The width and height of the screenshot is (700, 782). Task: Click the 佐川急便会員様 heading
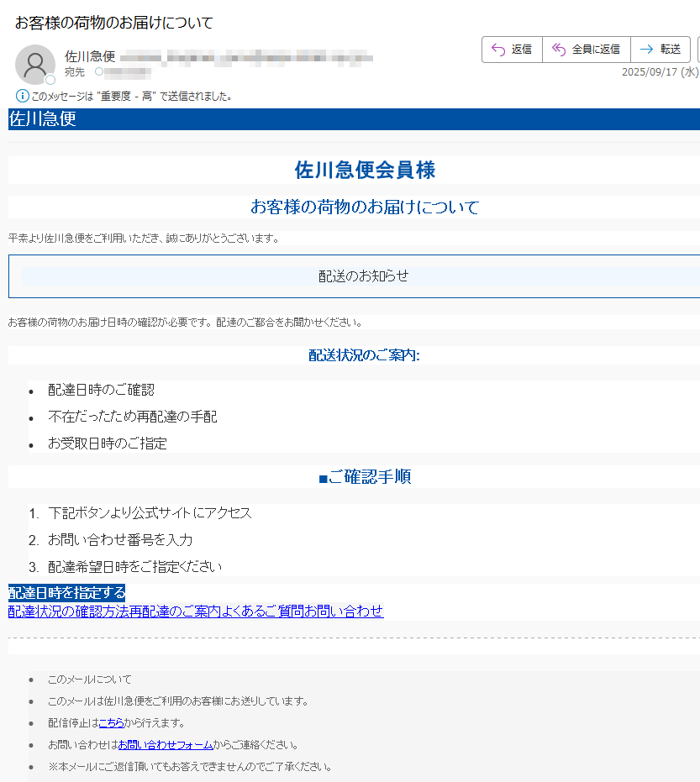point(365,170)
